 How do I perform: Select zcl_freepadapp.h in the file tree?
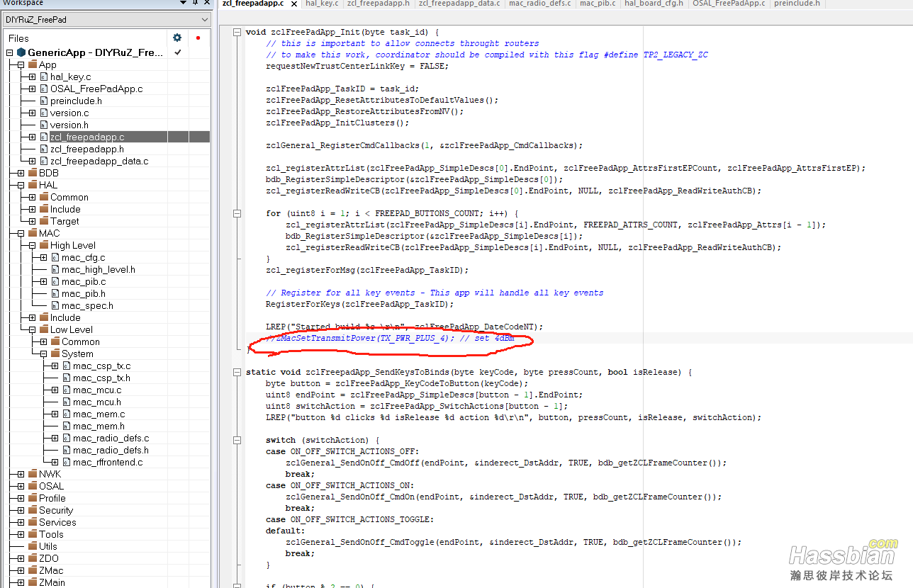pos(87,149)
